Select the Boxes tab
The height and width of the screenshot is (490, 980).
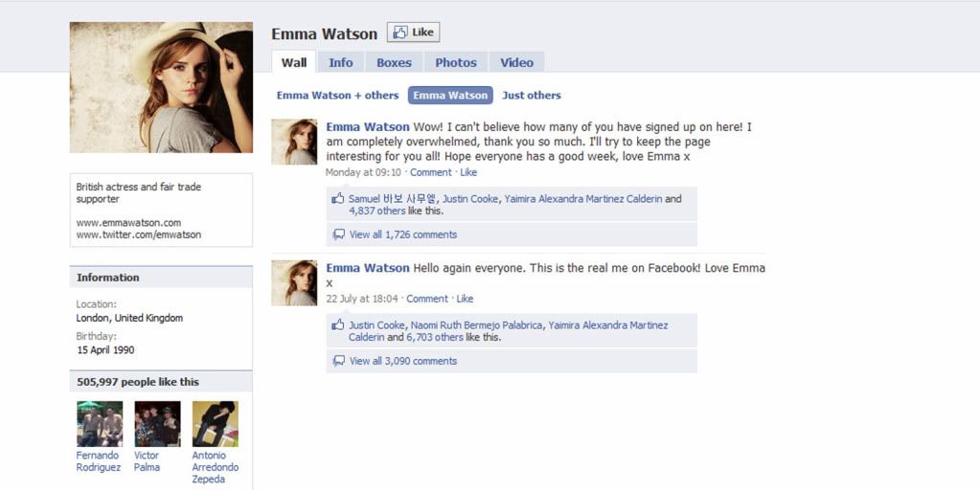[x=394, y=62]
